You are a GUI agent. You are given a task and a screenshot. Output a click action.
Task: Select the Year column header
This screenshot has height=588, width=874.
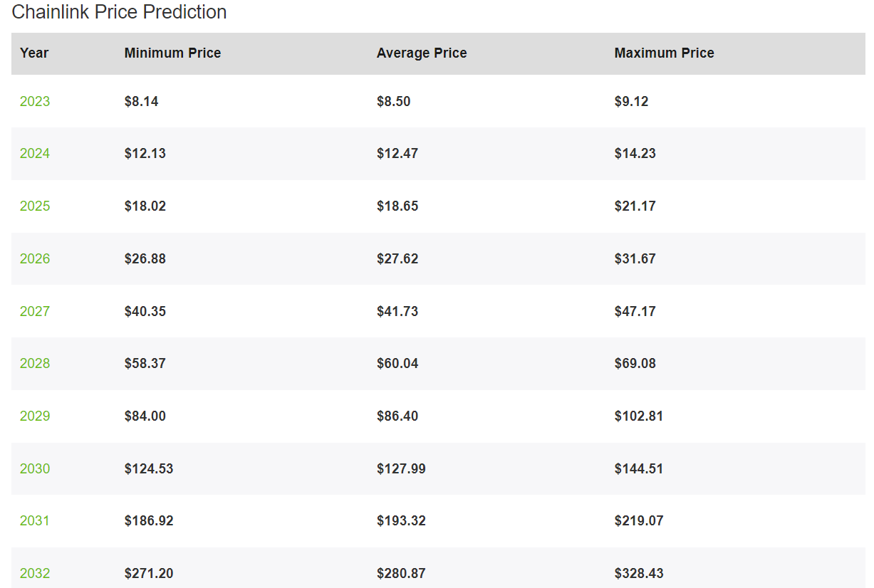point(34,53)
